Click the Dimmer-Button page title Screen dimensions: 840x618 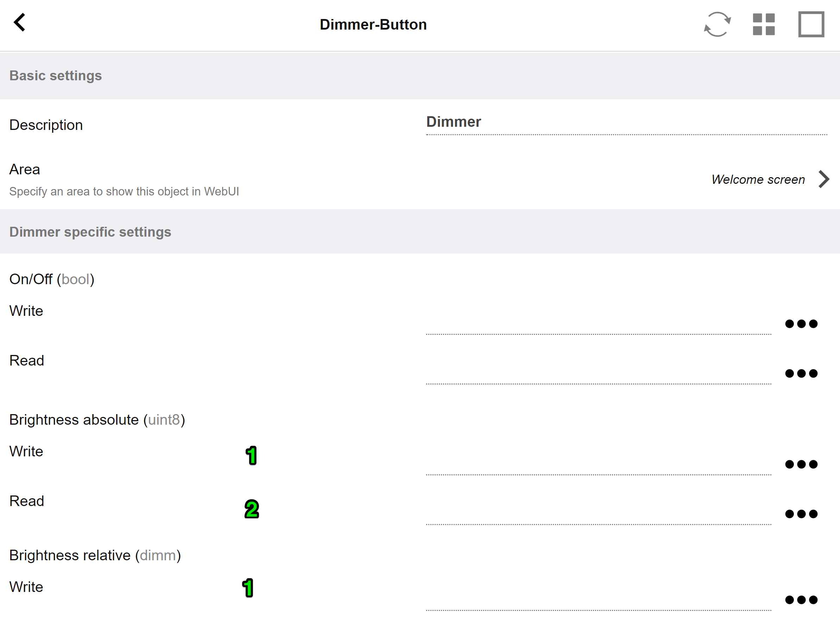pyautogui.click(x=373, y=25)
